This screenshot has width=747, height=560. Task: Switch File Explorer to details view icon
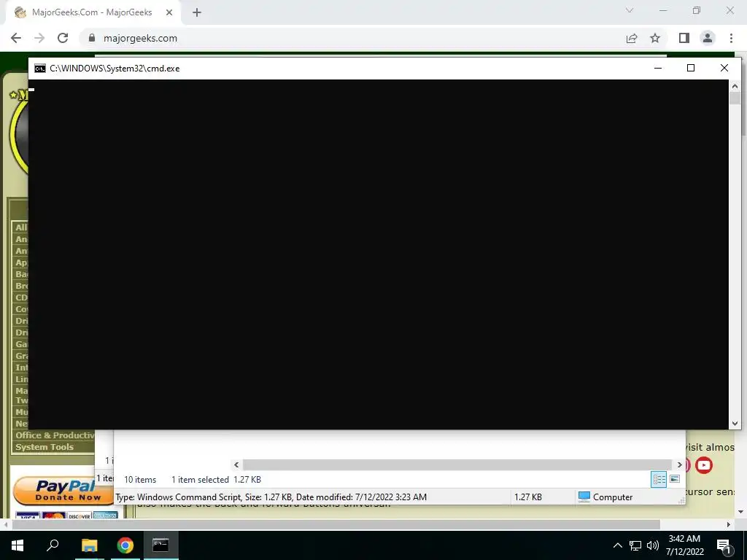(659, 480)
